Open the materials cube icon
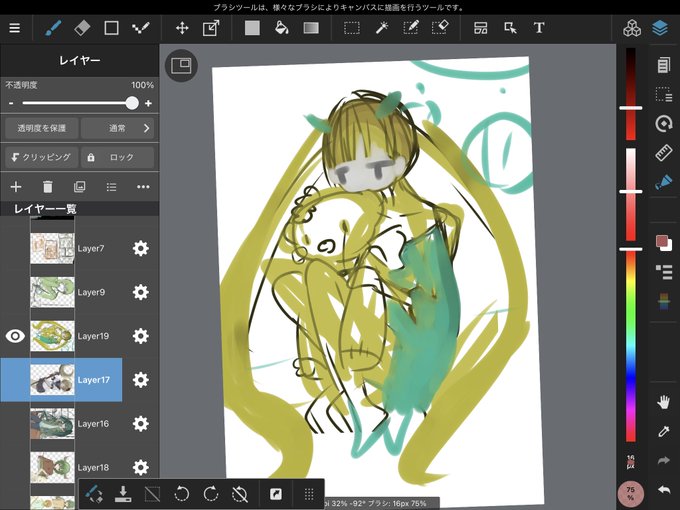 pos(632,28)
